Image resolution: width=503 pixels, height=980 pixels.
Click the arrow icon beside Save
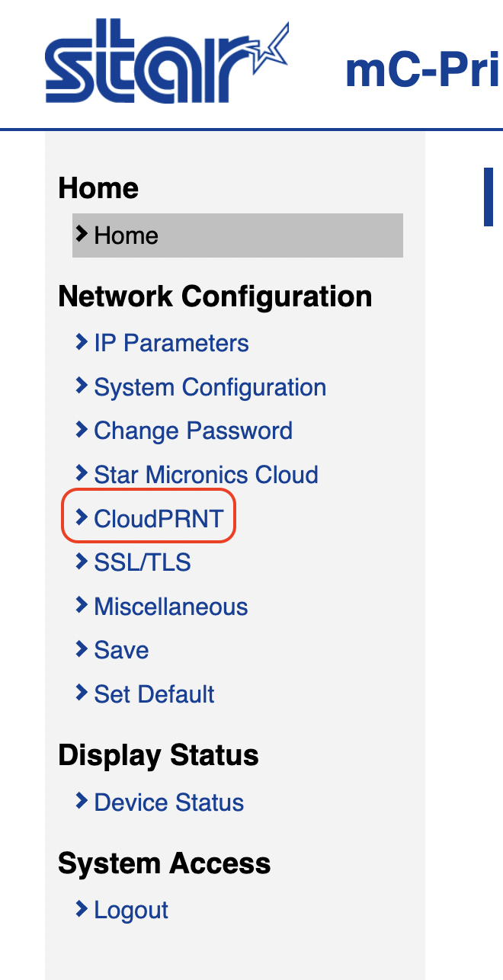pos(82,649)
